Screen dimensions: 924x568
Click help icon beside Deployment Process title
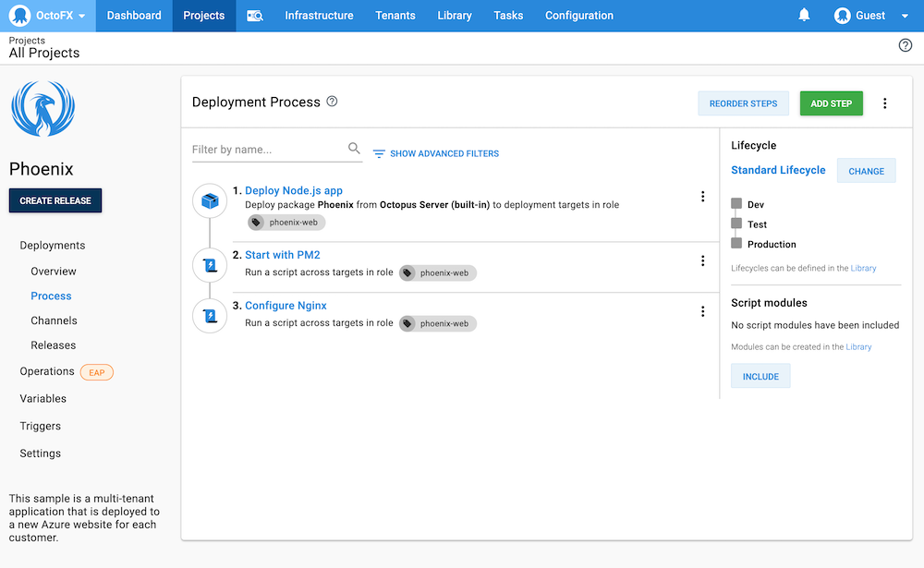click(x=333, y=102)
